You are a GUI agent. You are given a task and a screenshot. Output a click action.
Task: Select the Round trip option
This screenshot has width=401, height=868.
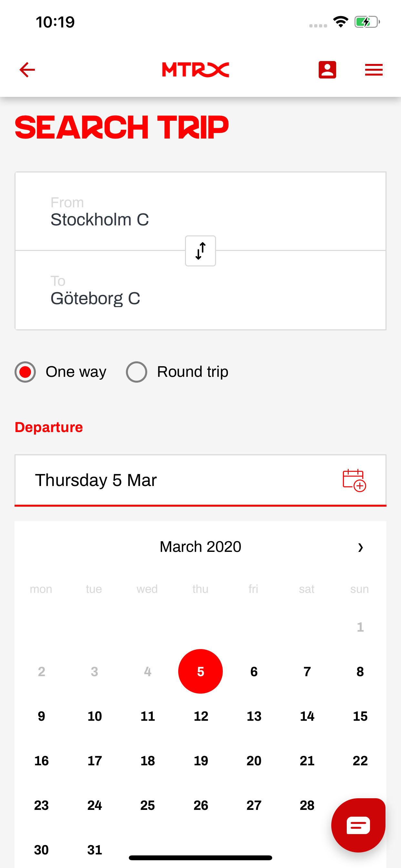(x=137, y=372)
